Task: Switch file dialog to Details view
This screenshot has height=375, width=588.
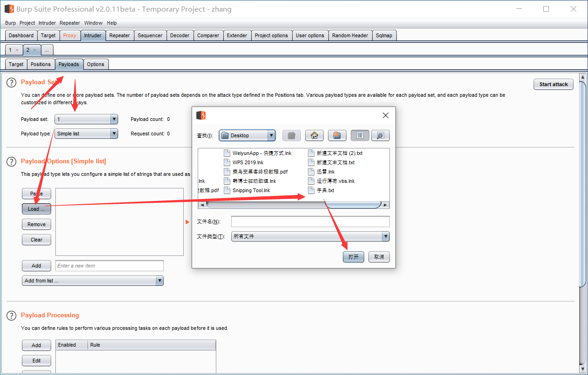Action: click(381, 135)
